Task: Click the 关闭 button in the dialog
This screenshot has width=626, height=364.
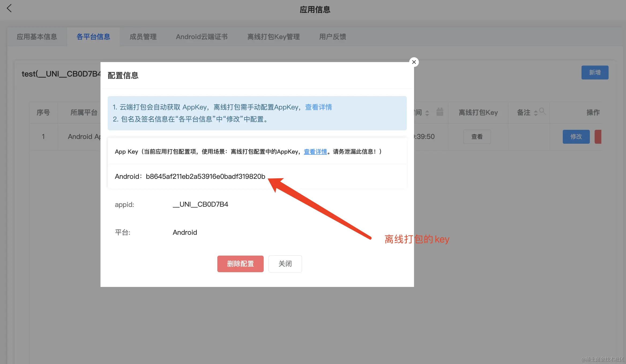Action: click(x=285, y=264)
